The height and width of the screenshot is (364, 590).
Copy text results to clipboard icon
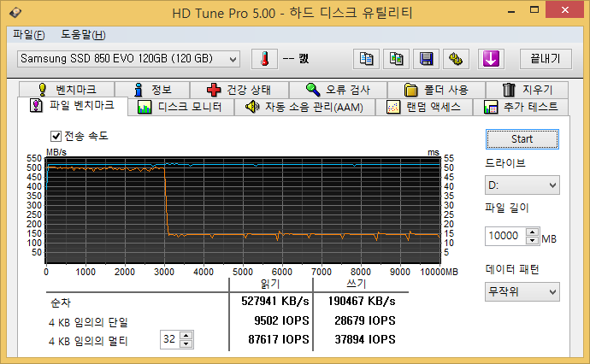(x=366, y=59)
